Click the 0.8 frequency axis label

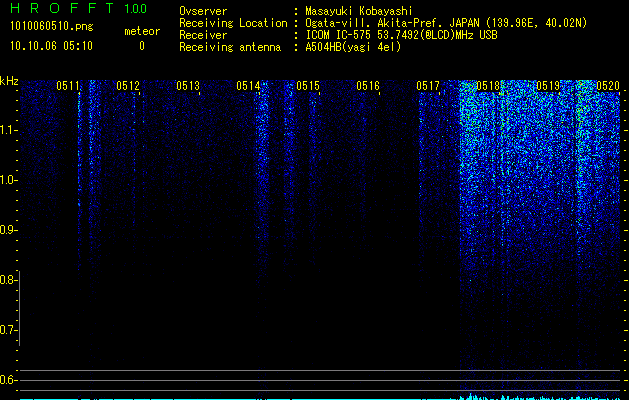(8, 280)
